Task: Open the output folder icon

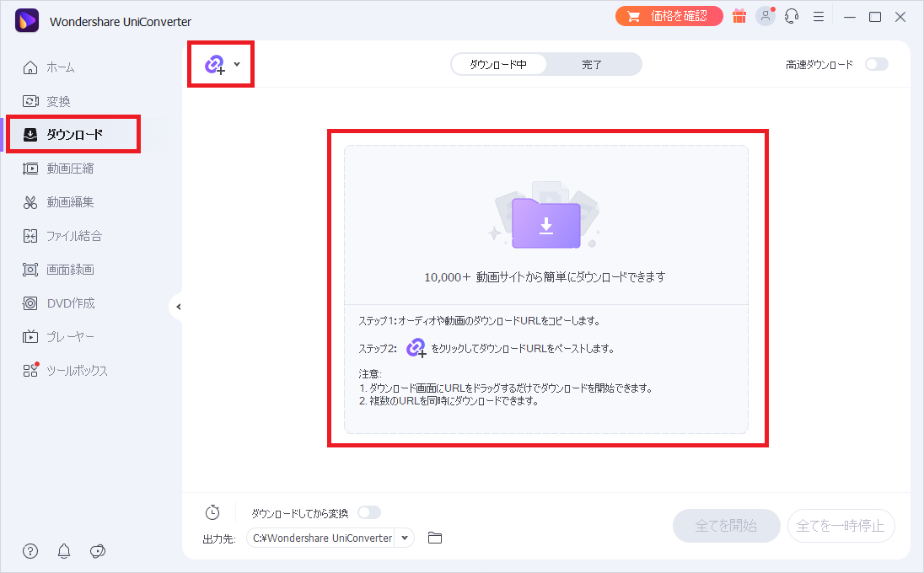Action: pos(435,538)
